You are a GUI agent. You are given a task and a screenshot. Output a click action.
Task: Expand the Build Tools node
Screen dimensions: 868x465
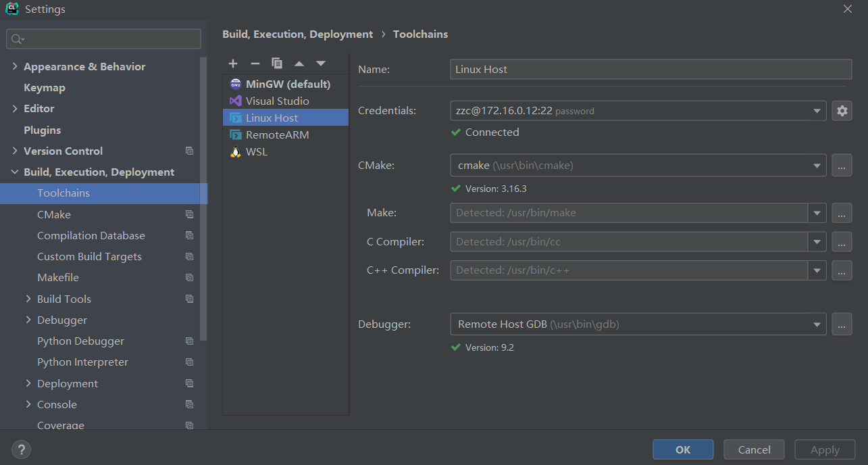(x=28, y=299)
